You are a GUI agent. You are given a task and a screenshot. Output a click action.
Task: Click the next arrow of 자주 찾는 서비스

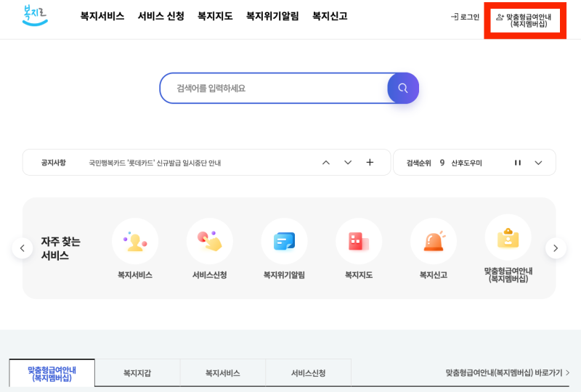point(556,248)
